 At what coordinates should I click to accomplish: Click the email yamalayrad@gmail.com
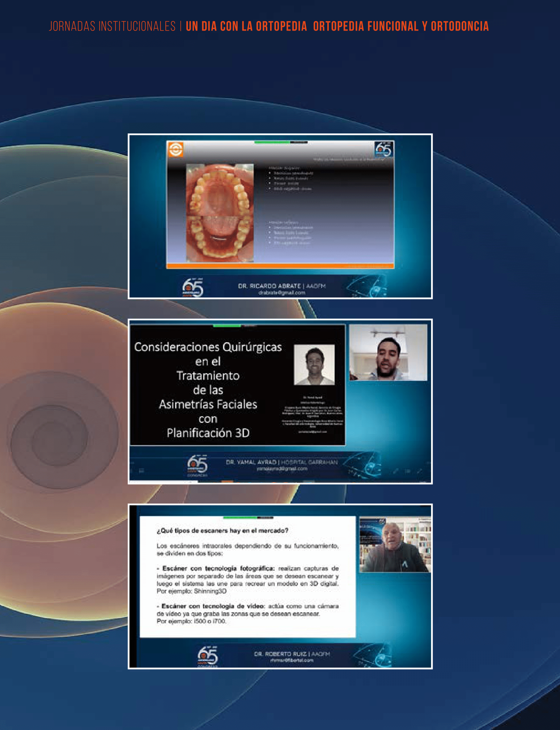tap(282, 469)
